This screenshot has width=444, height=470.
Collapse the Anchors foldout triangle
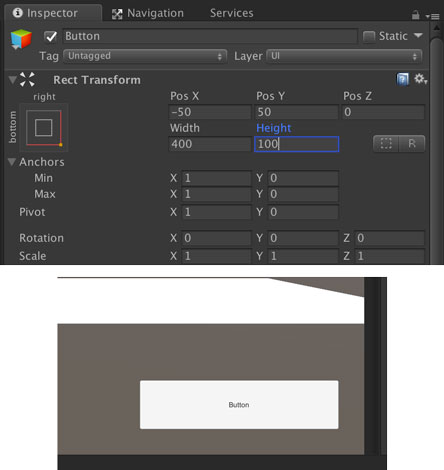tap(12, 162)
